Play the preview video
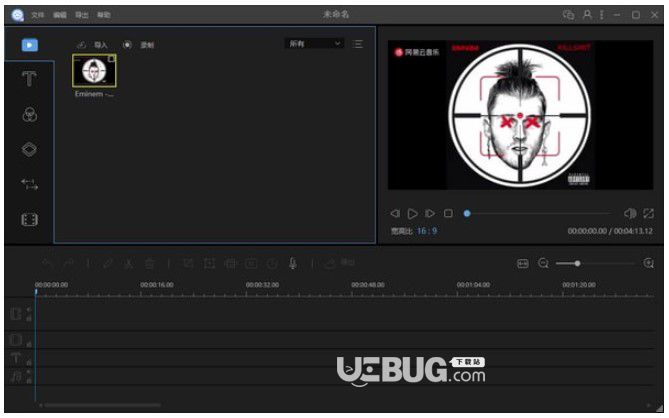The image size is (669, 418). [x=413, y=213]
